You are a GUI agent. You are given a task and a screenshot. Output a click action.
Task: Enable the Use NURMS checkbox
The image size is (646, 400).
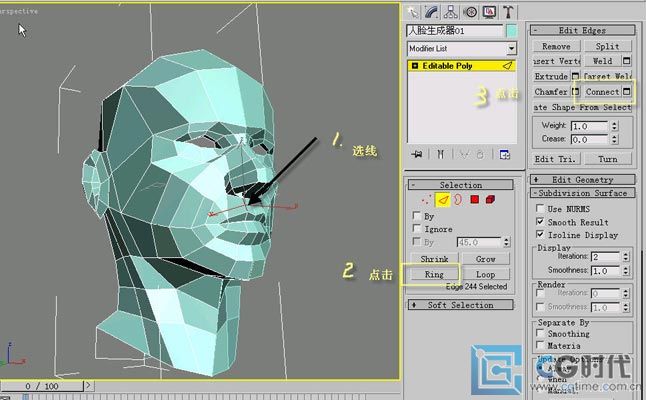(x=541, y=208)
